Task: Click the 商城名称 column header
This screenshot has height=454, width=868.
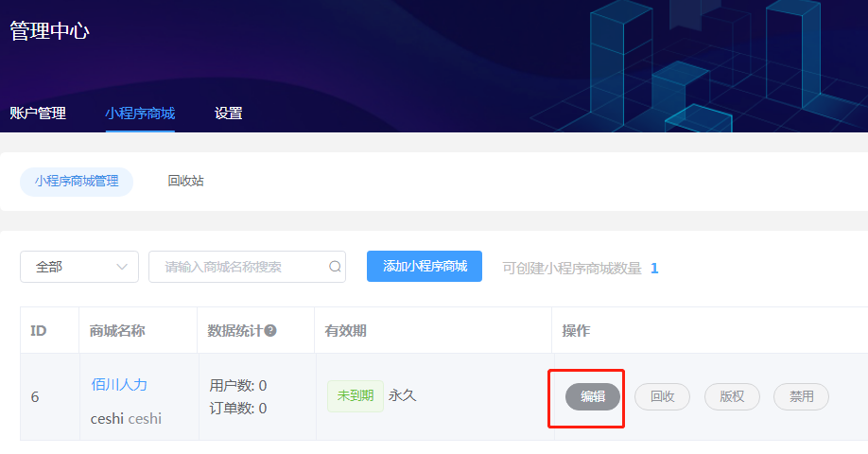Action: pos(117,331)
